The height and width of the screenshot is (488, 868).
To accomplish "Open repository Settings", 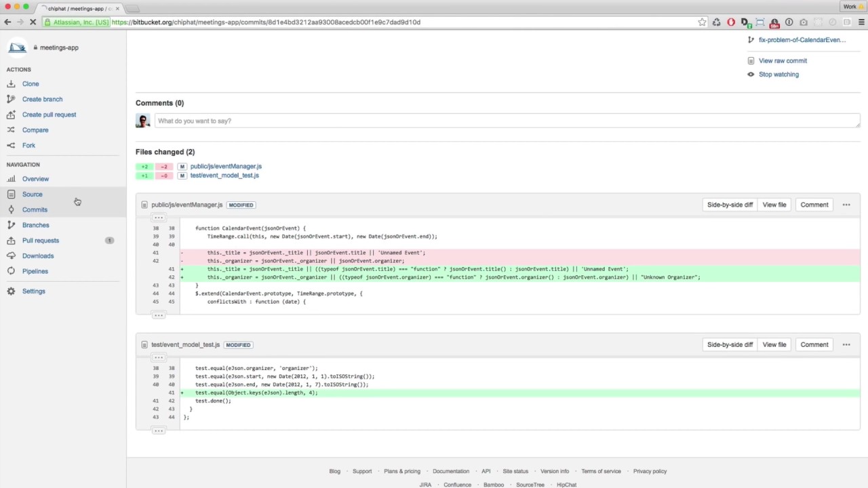I will 34,291.
